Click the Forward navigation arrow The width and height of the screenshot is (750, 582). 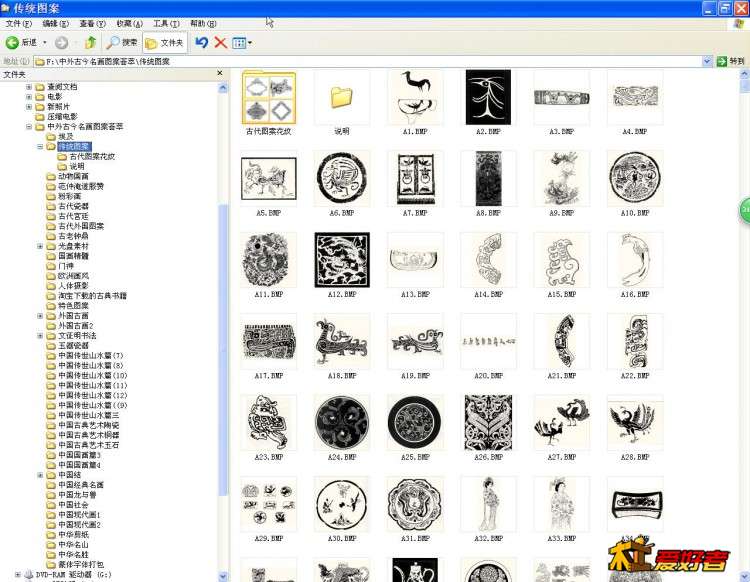(x=61, y=43)
